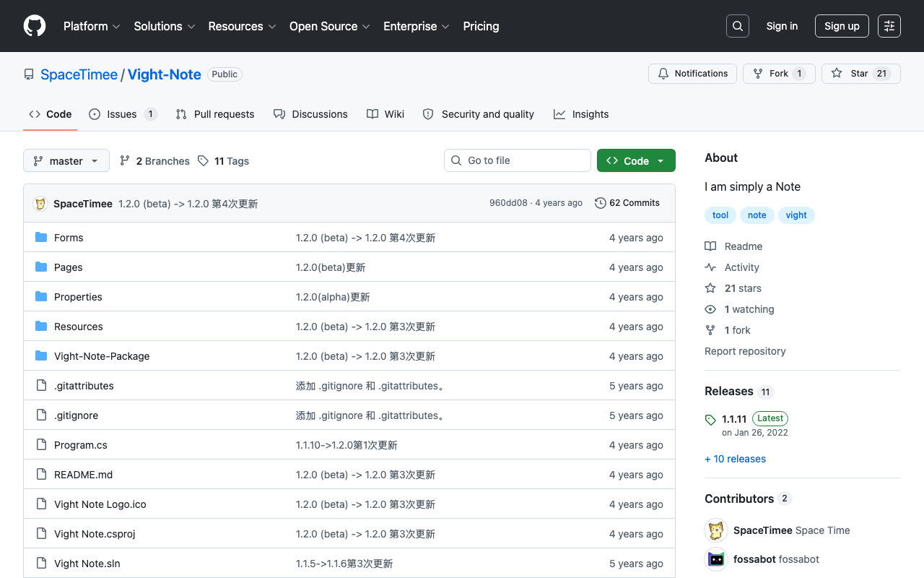Image resolution: width=924 pixels, height=578 pixels.
Task: Click the Forms folder icon
Action: coord(41,238)
